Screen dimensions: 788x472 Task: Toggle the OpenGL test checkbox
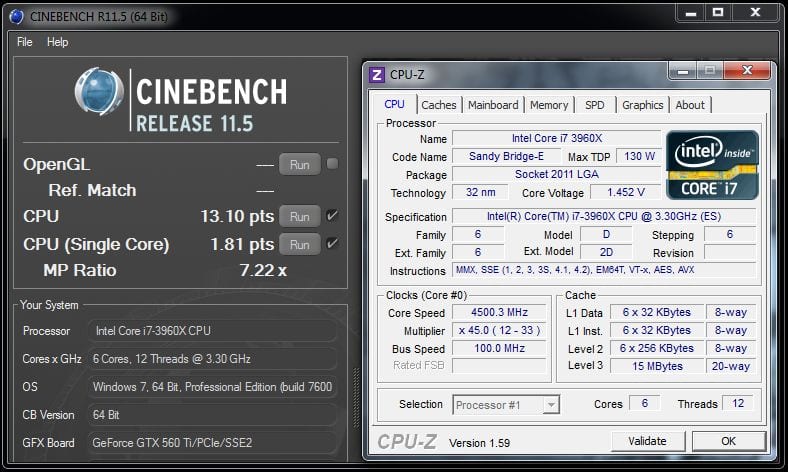[333, 164]
